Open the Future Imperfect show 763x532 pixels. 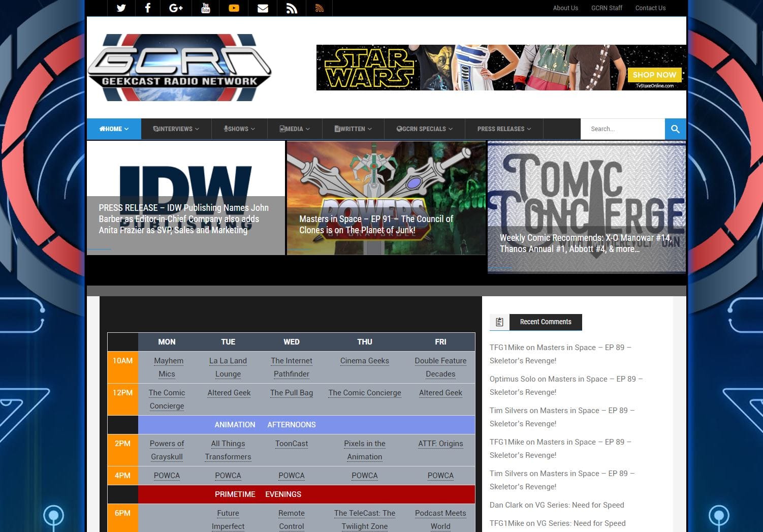click(x=228, y=520)
